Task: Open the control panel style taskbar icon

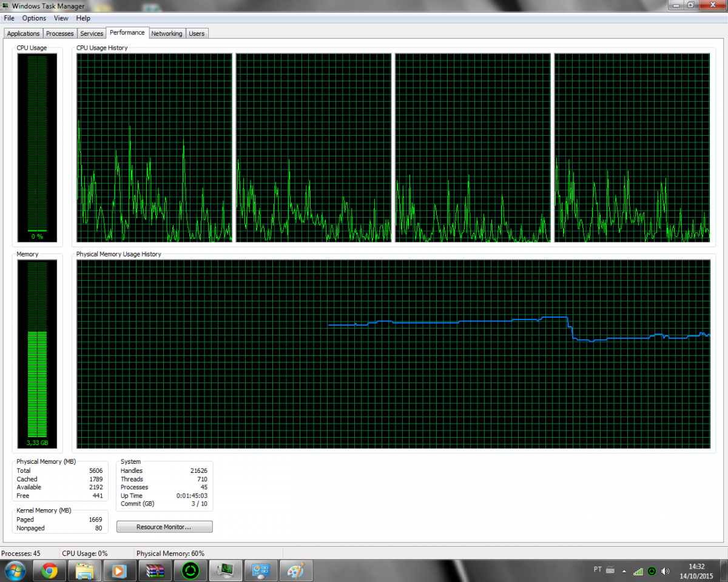Action: click(x=261, y=570)
